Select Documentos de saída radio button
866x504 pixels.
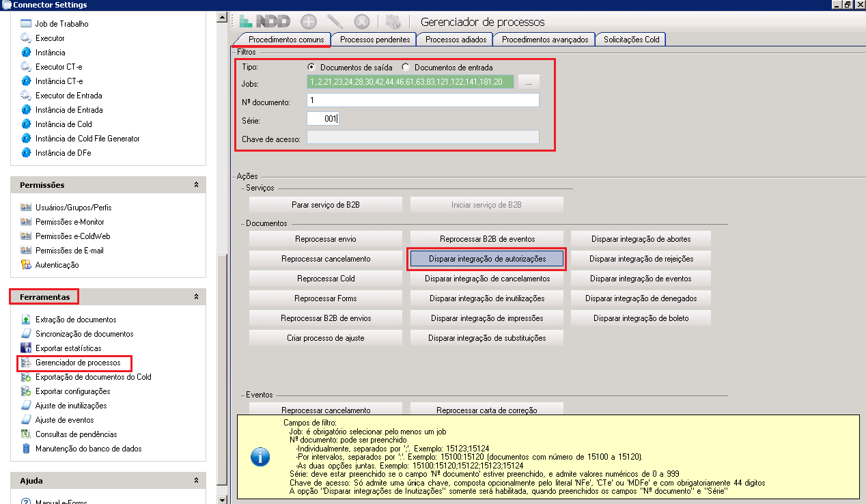coord(311,67)
